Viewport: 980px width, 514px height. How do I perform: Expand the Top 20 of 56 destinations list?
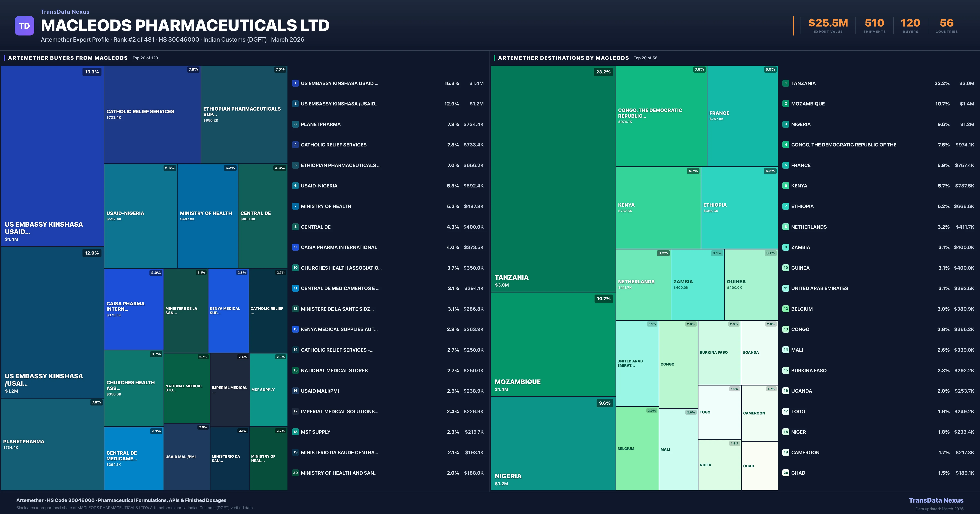click(645, 58)
